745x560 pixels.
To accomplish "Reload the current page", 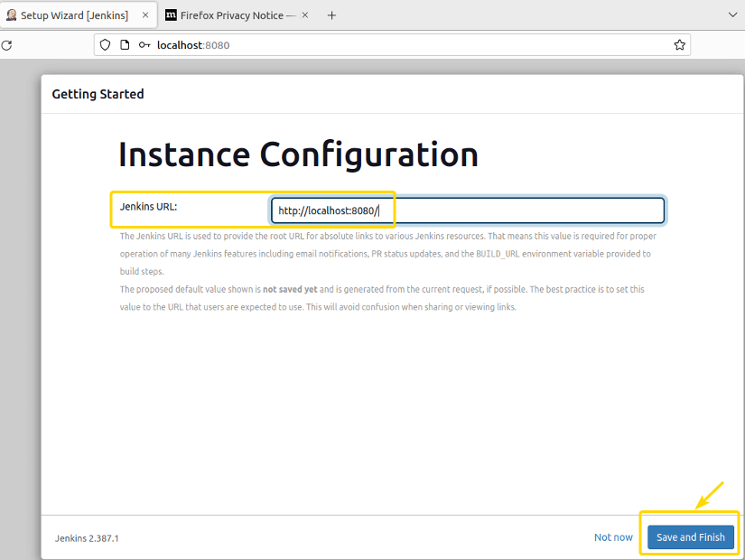I will (6, 45).
